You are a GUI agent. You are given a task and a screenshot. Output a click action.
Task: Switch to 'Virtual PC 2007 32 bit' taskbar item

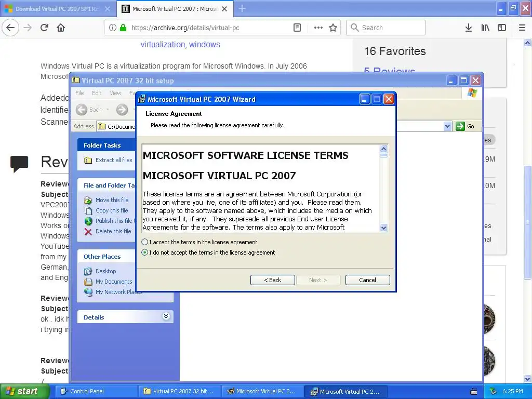click(179, 391)
